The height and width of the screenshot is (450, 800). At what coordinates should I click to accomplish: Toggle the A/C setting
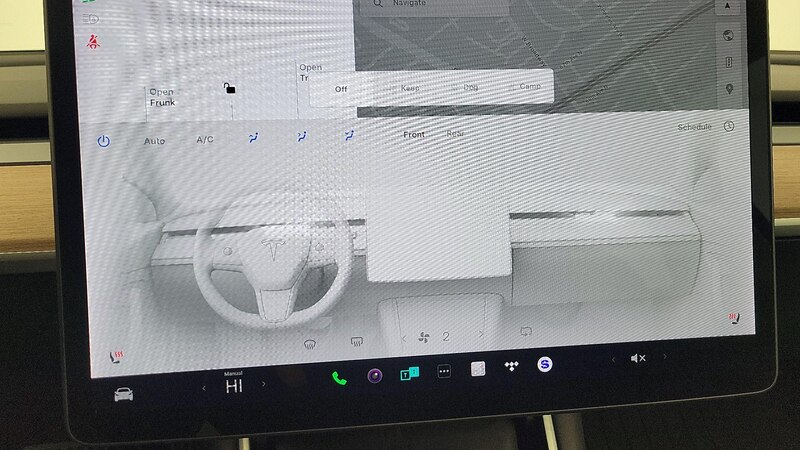click(x=205, y=139)
